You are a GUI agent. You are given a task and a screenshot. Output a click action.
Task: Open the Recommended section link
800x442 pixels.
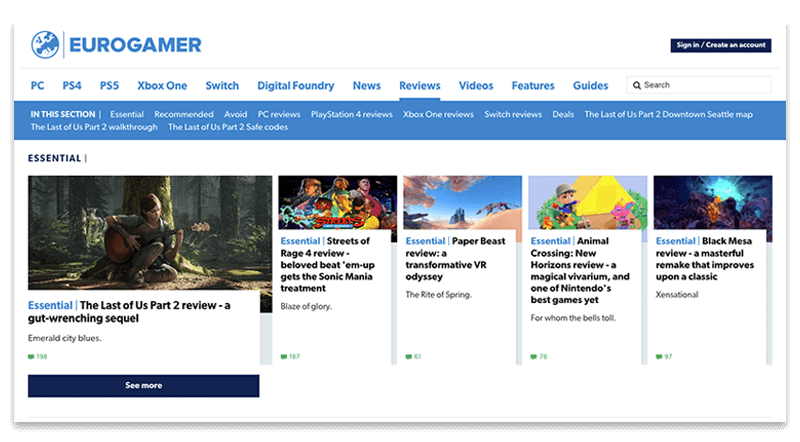[184, 114]
